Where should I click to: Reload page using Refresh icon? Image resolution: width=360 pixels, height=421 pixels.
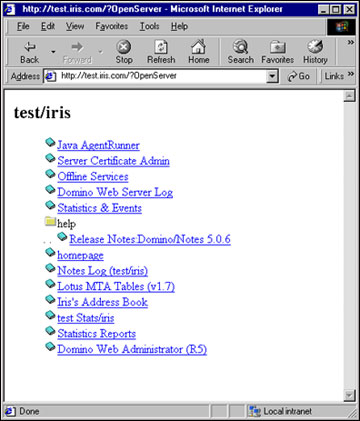coord(161,47)
